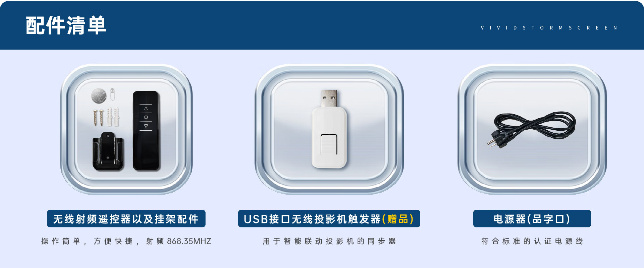Select the 无线射频遥控器以及挂架配件 label
The height and width of the screenshot is (268, 644).
click(x=126, y=219)
